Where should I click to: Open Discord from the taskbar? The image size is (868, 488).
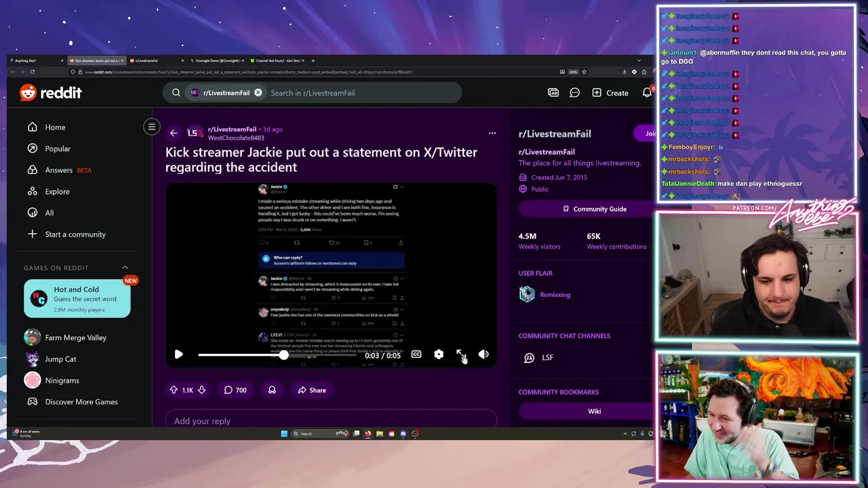(403, 434)
